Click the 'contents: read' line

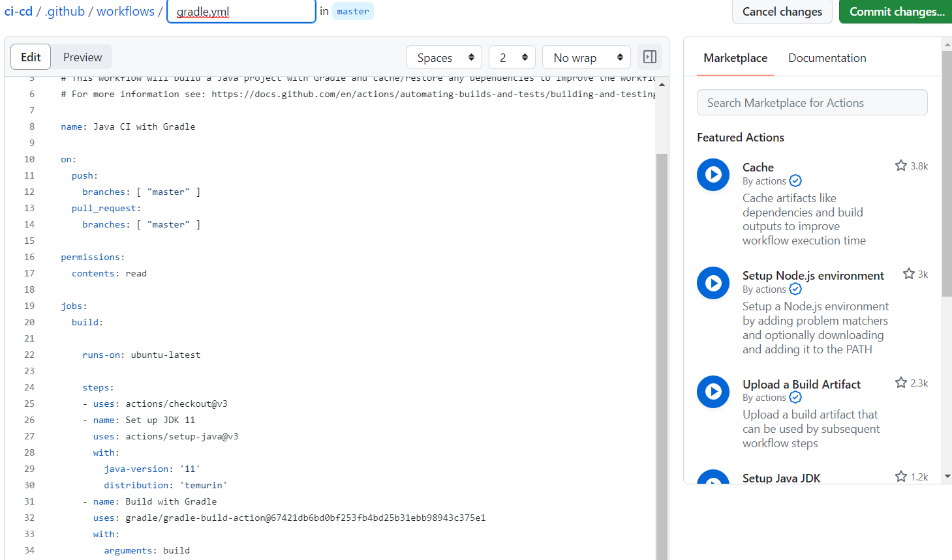coord(109,273)
